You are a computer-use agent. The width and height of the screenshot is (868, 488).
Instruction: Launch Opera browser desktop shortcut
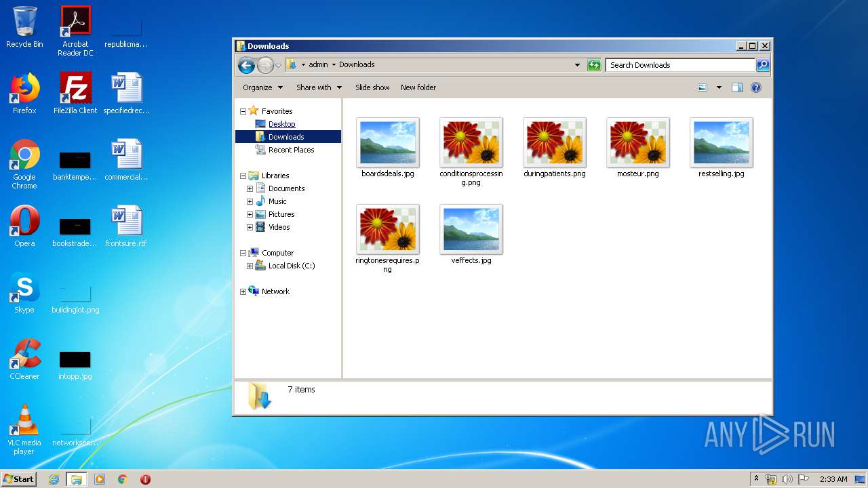coord(24,226)
